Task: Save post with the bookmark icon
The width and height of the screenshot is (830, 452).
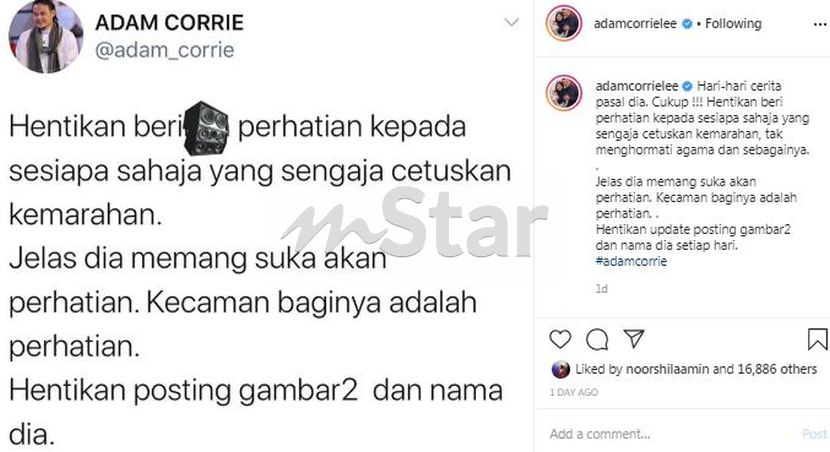Action: pos(817,339)
